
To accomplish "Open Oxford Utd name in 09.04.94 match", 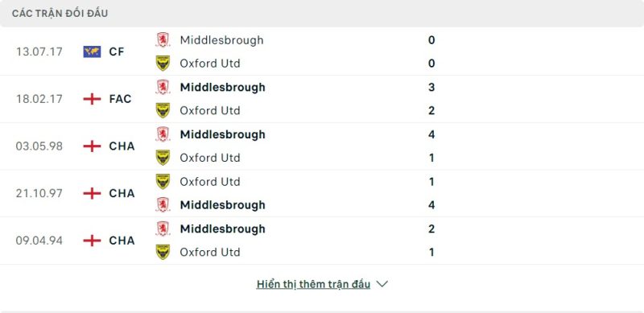I will point(210,252).
